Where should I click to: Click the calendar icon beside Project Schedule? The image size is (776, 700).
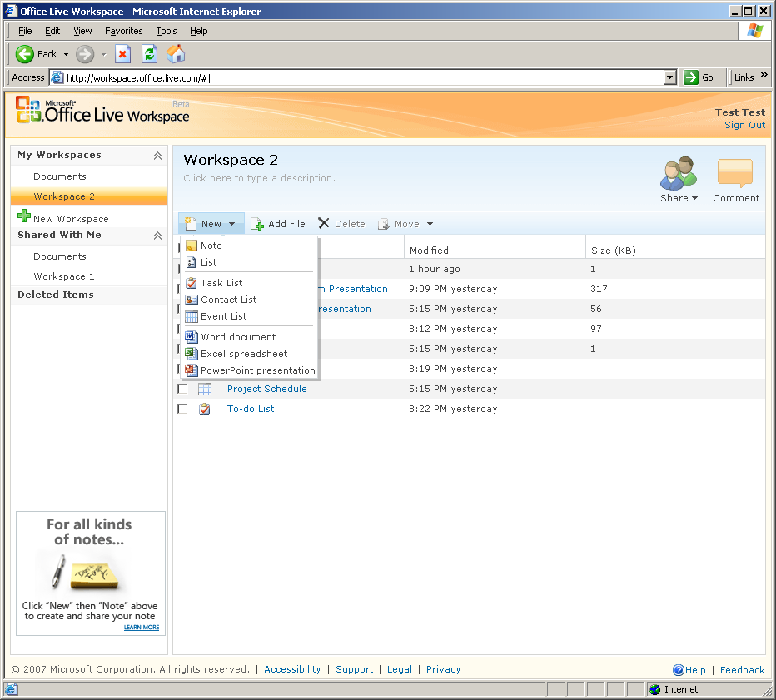coord(205,390)
